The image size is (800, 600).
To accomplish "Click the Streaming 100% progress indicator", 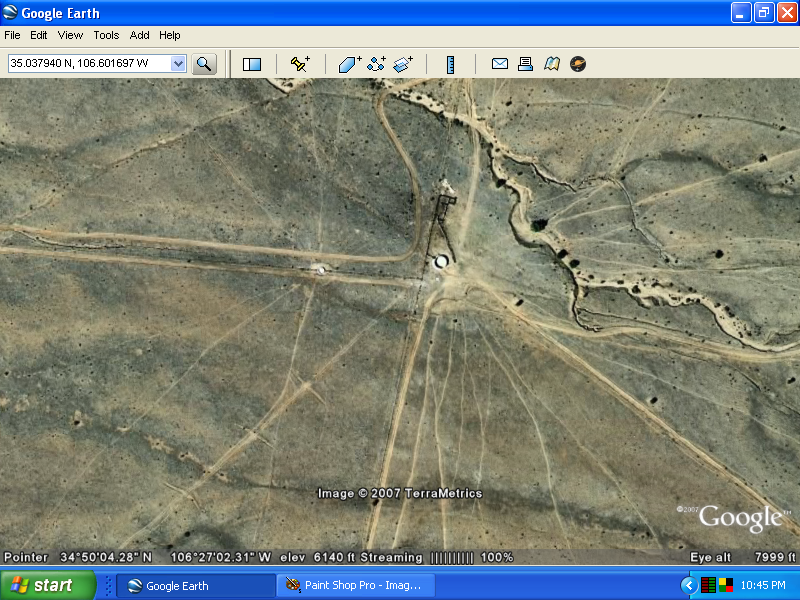I will [x=437, y=557].
